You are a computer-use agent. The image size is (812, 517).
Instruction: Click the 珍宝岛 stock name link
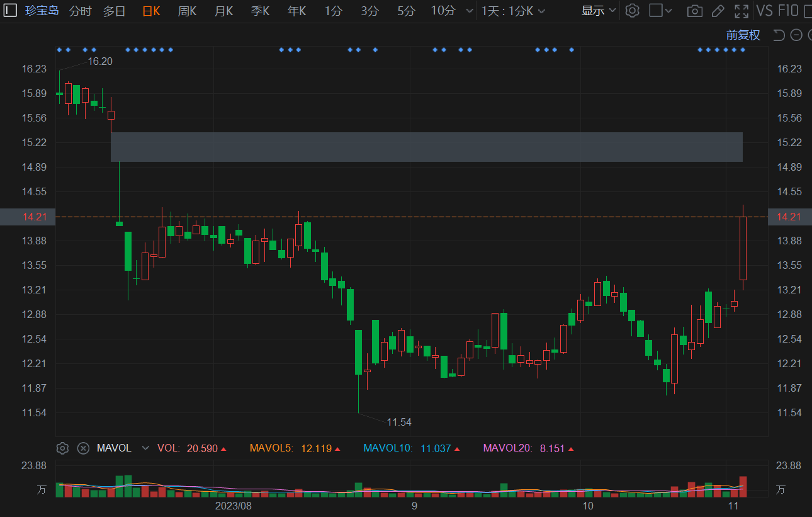(42, 11)
